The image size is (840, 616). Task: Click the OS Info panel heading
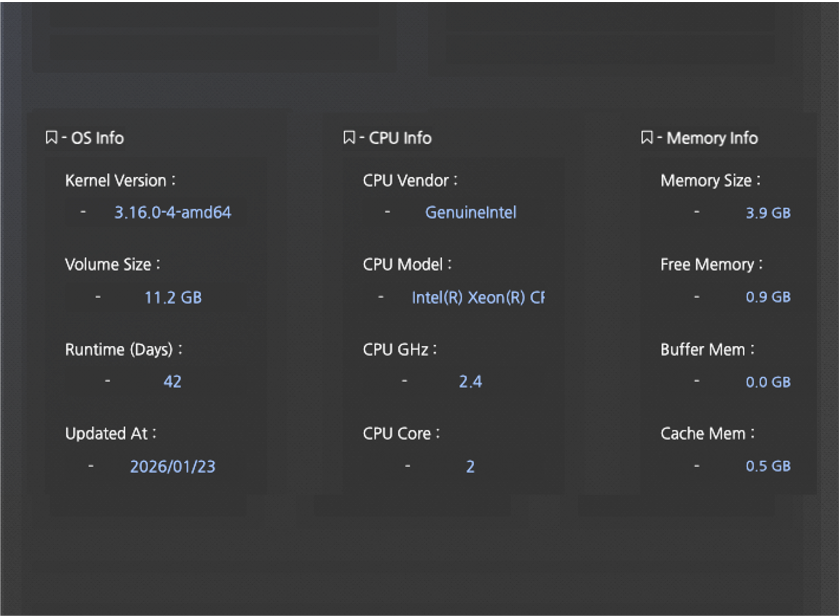point(97,138)
